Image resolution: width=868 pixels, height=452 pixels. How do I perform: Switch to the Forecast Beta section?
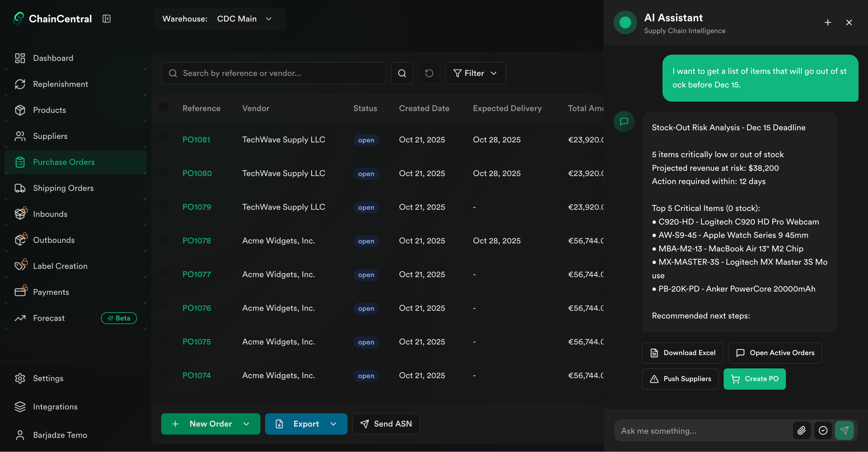coord(49,318)
